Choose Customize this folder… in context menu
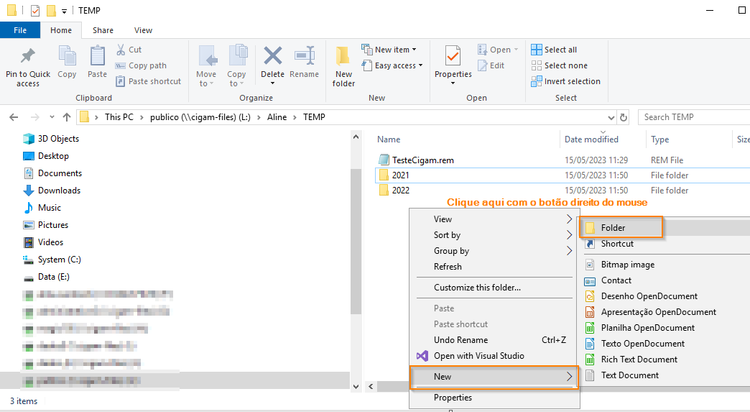 (x=495, y=288)
